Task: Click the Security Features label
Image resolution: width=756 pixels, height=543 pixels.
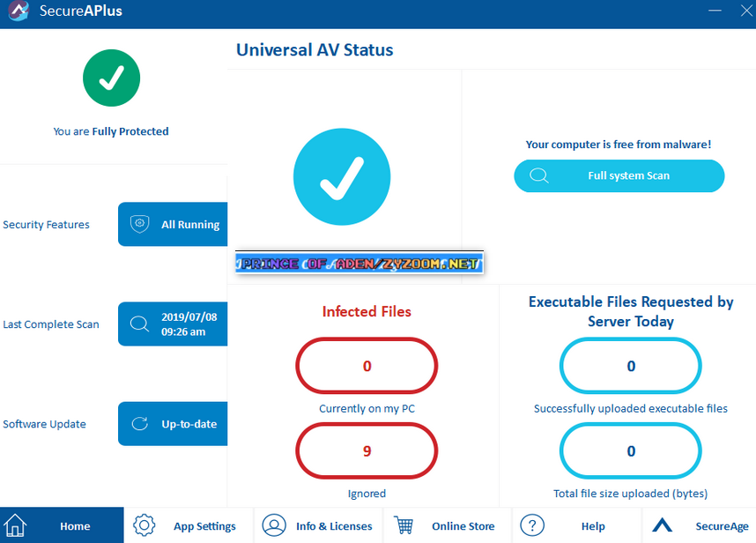Action: [x=47, y=225]
